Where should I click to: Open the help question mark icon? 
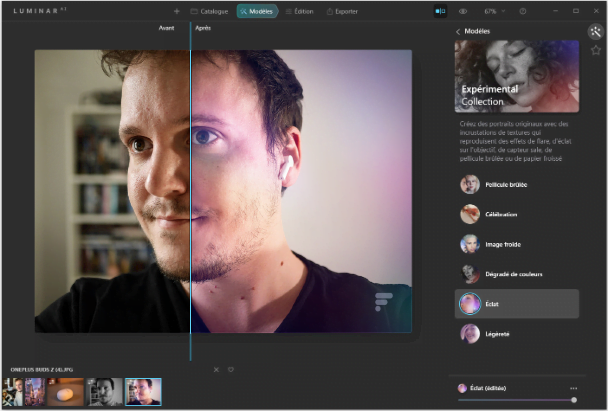(523, 11)
